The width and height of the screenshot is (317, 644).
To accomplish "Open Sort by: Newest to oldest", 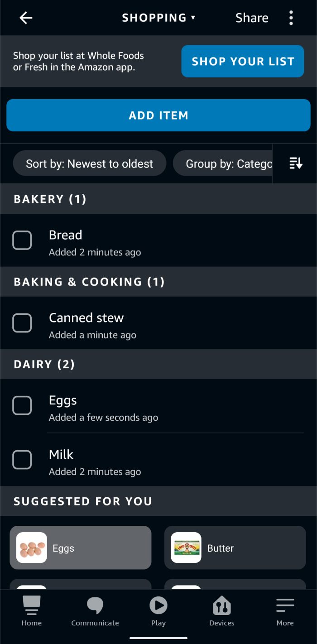I will (x=90, y=163).
